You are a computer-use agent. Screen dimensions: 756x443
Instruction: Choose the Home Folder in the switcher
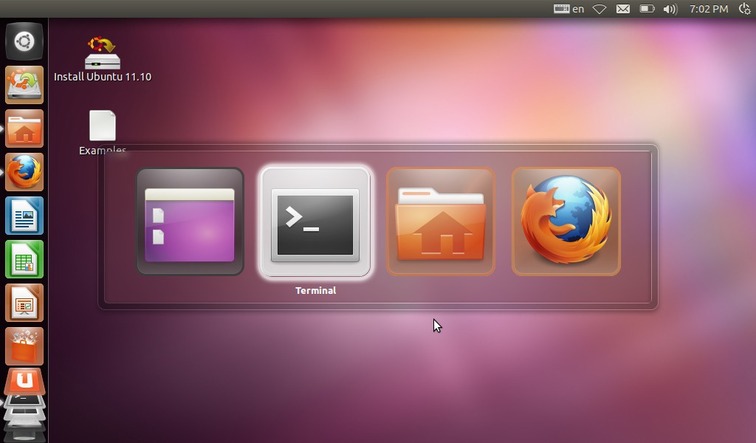(441, 222)
